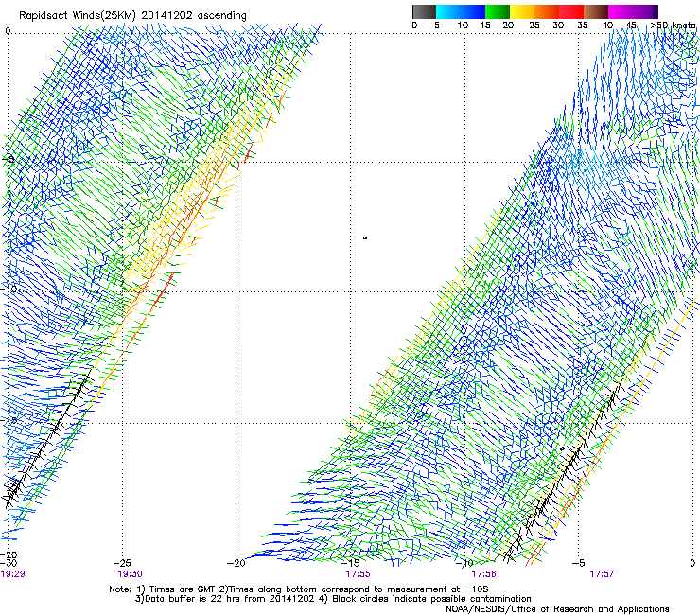The image size is (700, 615).
Task: Click the brown 35–40 knots color bar segment
Action: click(x=596, y=11)
